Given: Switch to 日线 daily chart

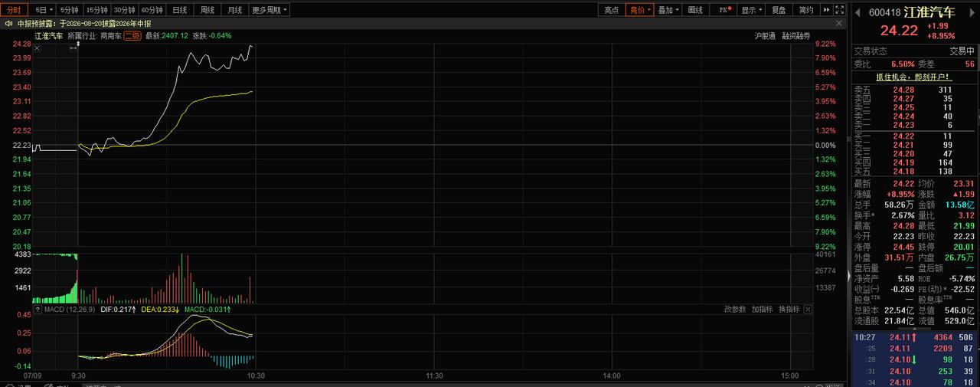Looking at the screenshot, I should coord(180,10).
